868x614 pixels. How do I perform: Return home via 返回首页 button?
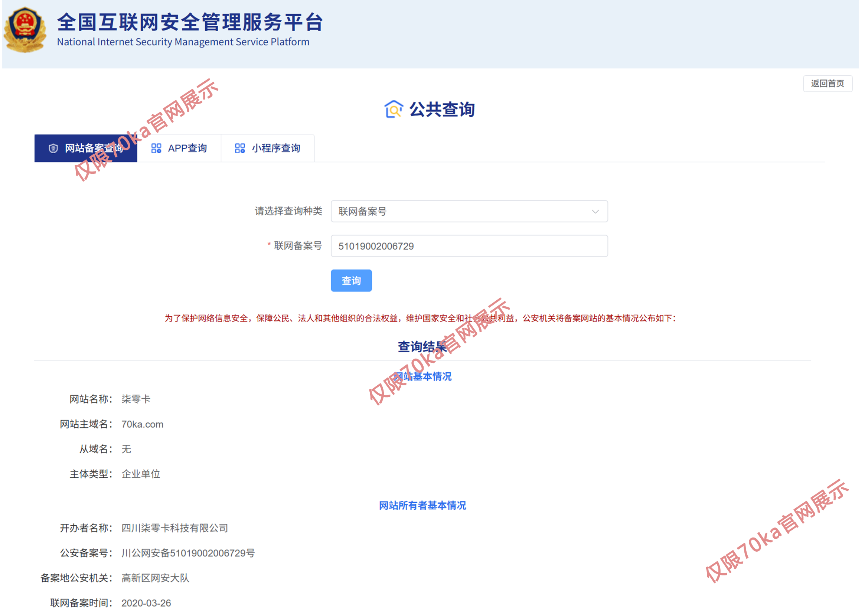[x=828, y=84]
